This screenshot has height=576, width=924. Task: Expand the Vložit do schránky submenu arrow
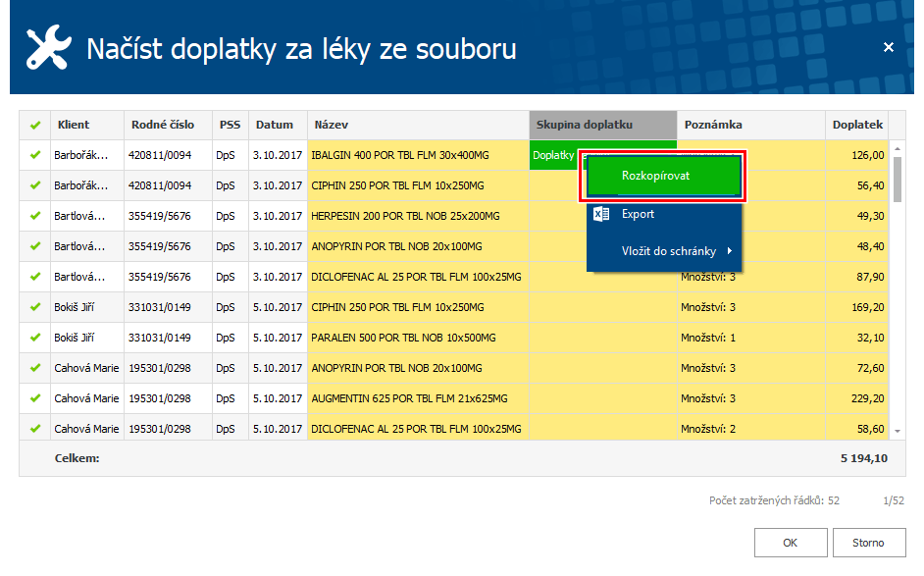click(730, 251)
